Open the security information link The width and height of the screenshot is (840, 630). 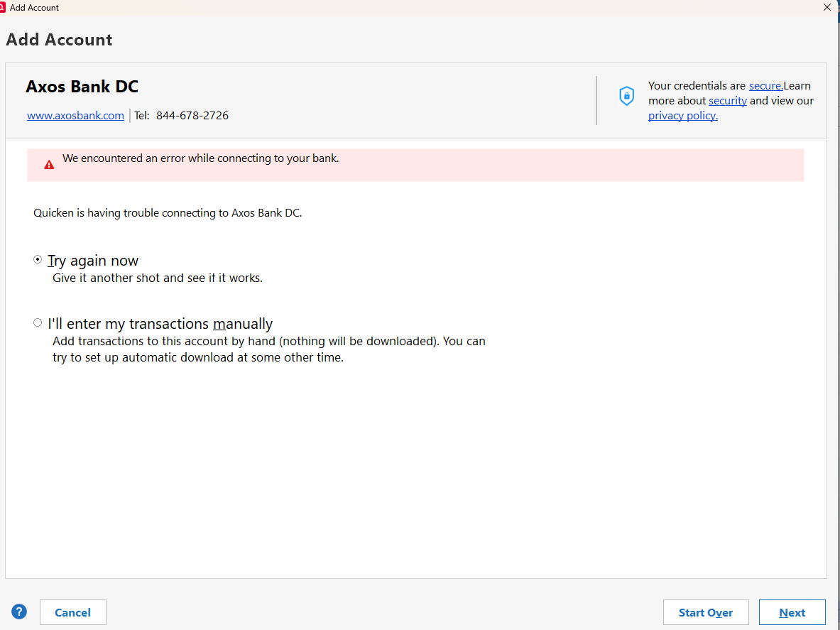[x=728, y=101]
